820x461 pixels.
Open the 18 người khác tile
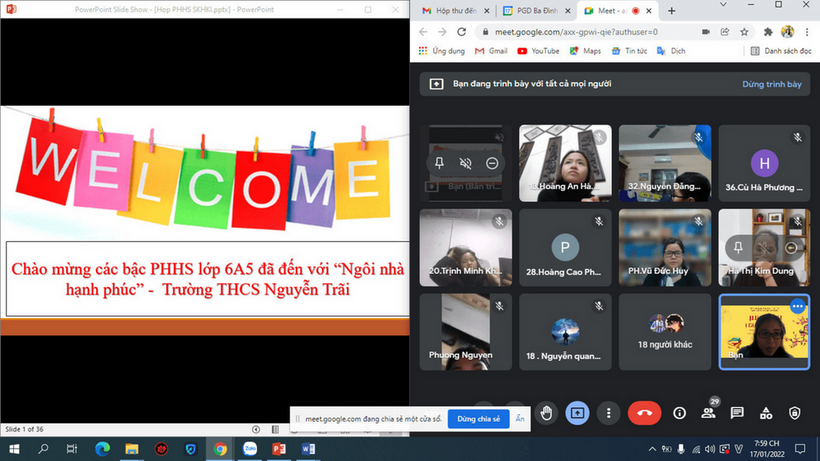(665, 332)
